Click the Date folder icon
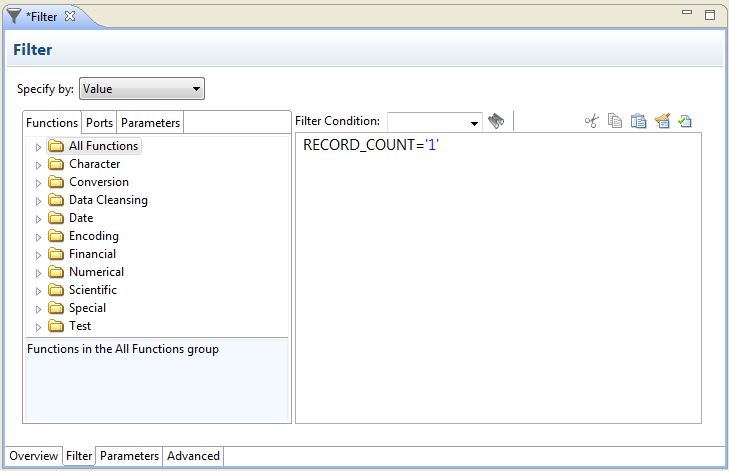This screenshot has height=471, width=729. coord(56,218)
